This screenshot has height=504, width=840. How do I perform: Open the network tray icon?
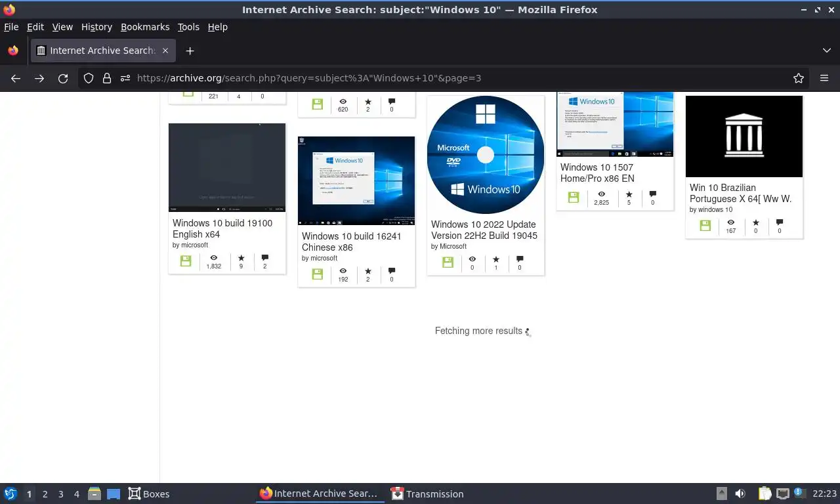782,493
